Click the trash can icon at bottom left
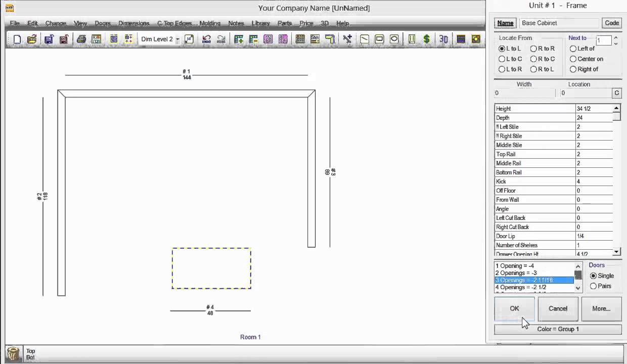The width and height of the screenshot is (627, 364). (14, 353)
